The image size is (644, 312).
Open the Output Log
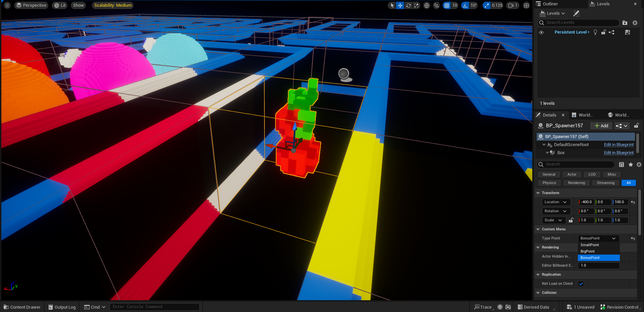(x=62, y=307)
